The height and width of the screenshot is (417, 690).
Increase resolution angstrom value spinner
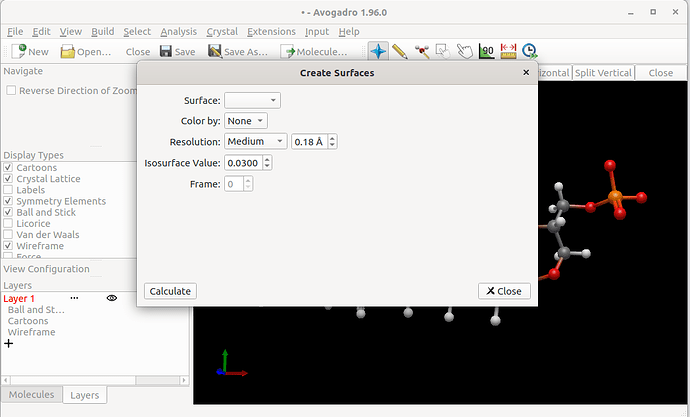pyautogui.click(x=332, y=138)
